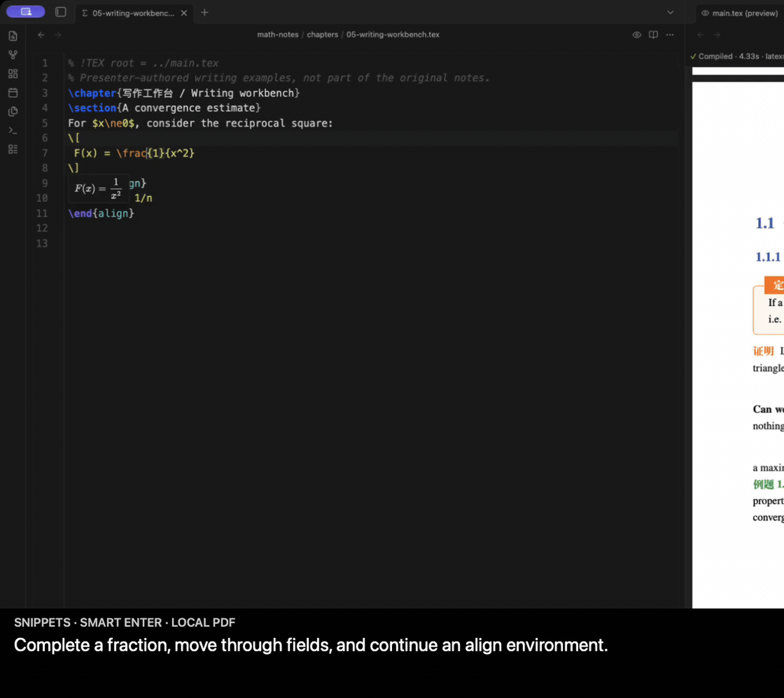
Task: Click the \end{align} text on line 11
Action: [x=101, y=213]
